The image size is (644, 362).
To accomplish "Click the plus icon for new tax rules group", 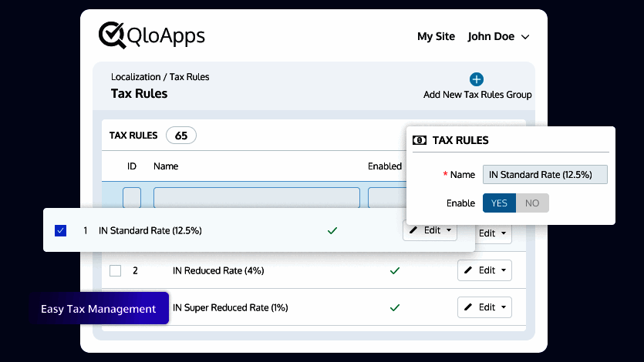I will [x=477, y=79].
